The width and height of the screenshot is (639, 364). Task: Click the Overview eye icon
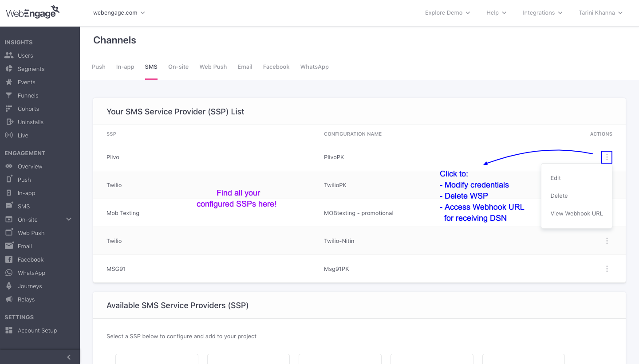[x=9, y=166]
